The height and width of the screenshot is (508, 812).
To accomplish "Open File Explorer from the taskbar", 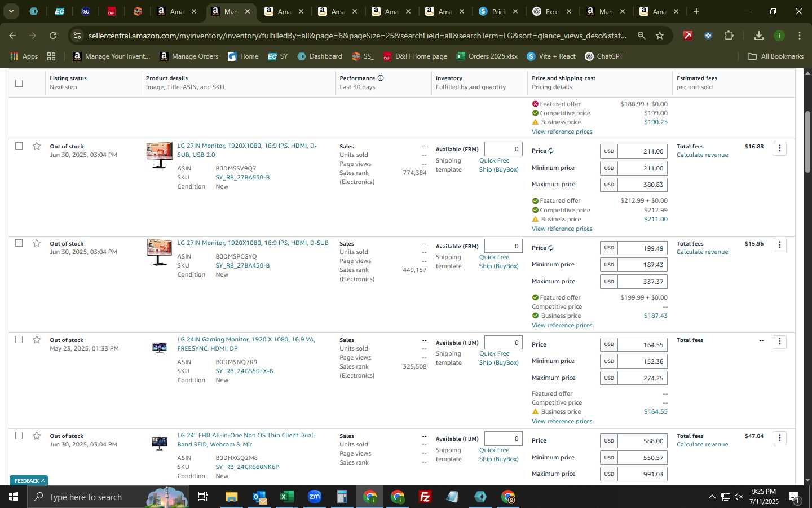I will pos(232,497).
